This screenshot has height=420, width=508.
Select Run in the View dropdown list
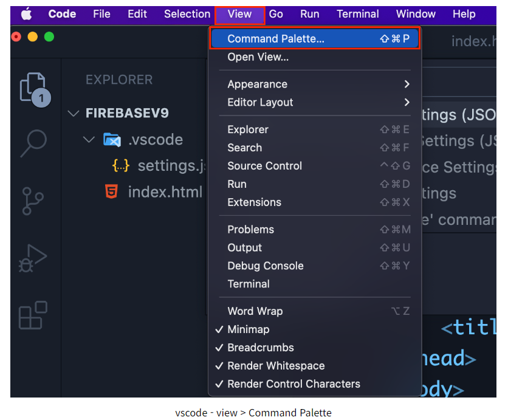click(315, 184)
